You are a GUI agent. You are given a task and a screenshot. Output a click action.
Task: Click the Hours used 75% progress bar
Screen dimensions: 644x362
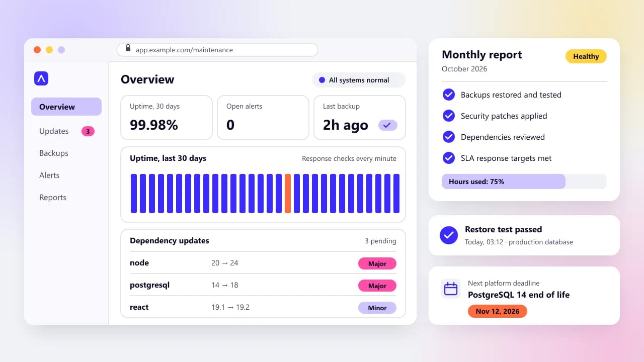[x=524, y=182]
